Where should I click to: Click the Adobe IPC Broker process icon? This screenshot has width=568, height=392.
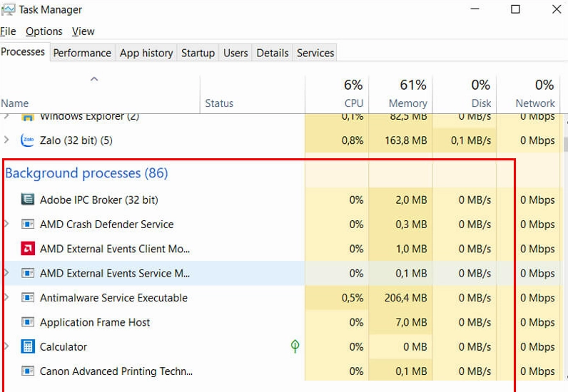click(28, 200)
